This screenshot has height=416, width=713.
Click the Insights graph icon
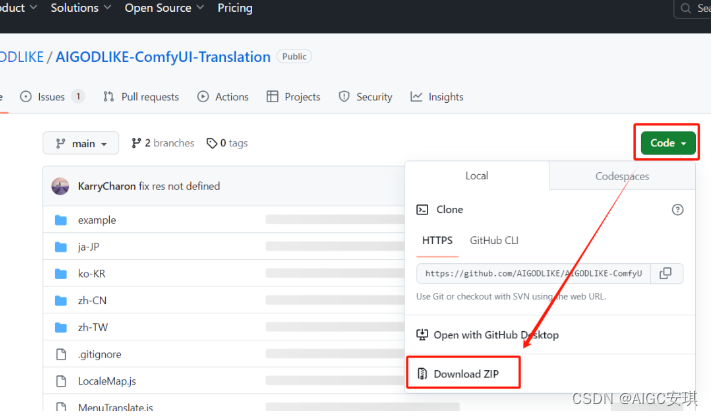coord(416,96)
